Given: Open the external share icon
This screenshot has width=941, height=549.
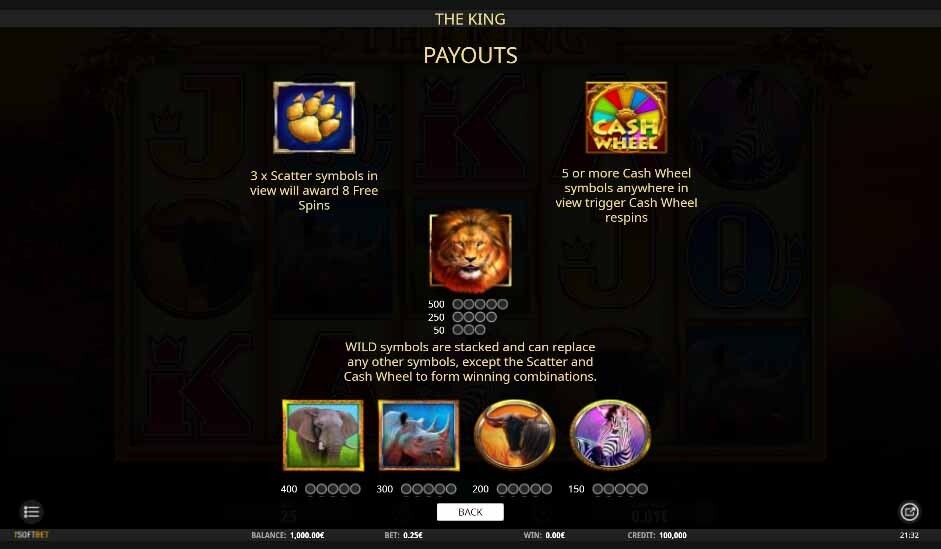Looking at the screenshot, I should (909, 512).
